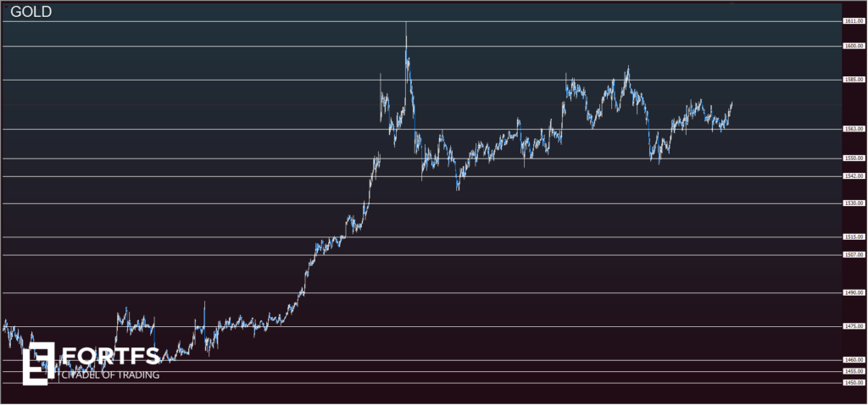Select the 1475.00 price axis label
Viewport: 868px width, 405px height.
[x=853, y=326]
